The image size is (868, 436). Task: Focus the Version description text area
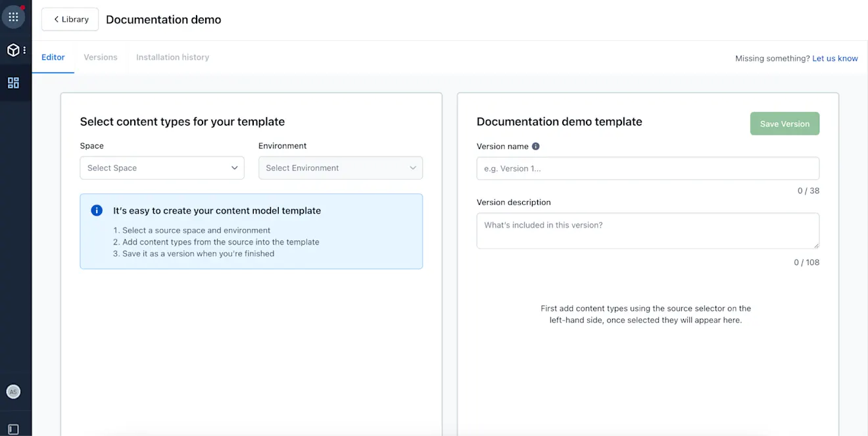coord(648,231)
